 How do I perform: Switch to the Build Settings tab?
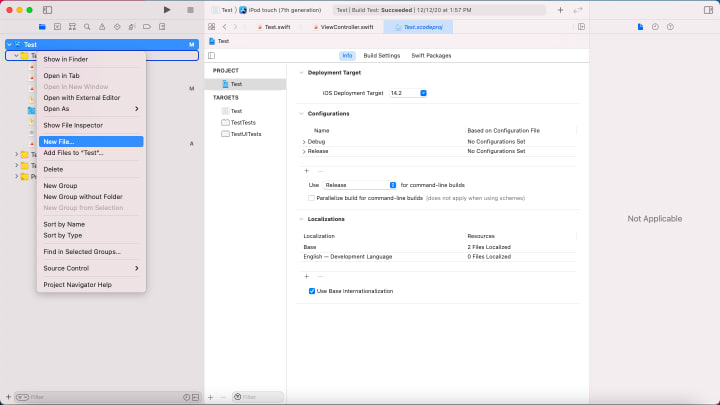point(382,56)
